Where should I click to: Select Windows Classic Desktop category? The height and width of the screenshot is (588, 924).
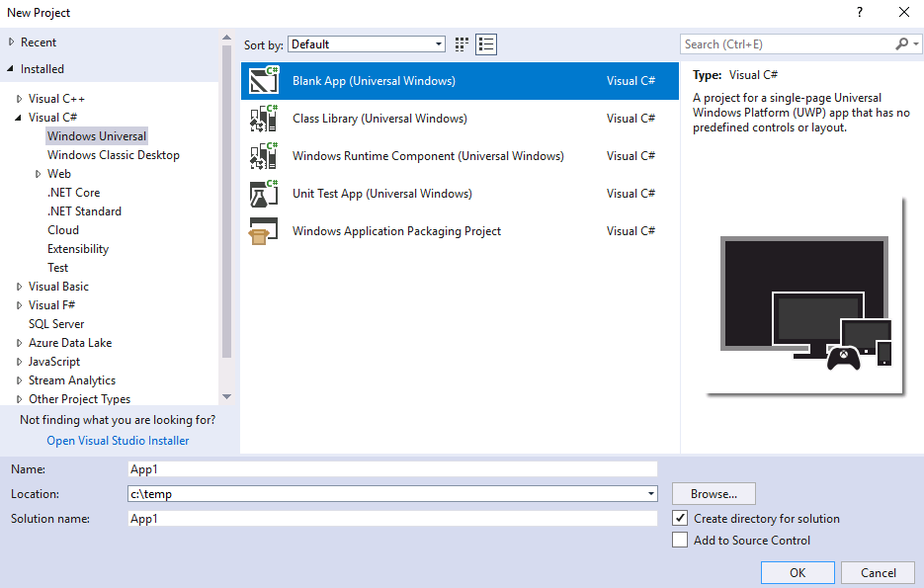point(113,155)
